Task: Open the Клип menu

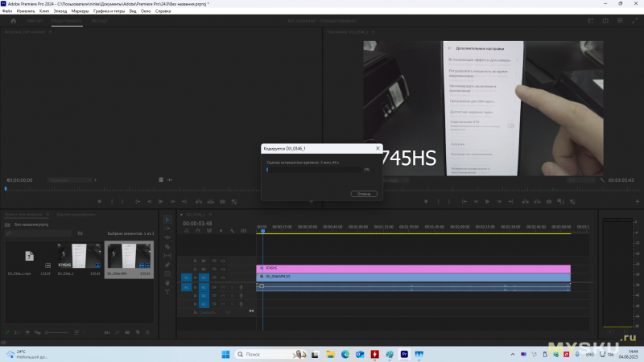Action: pyautogui.click(x=44, y=11)
